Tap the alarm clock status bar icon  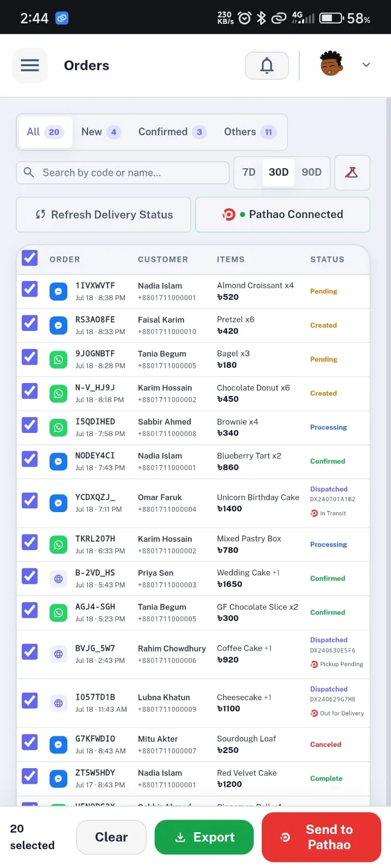245,18
